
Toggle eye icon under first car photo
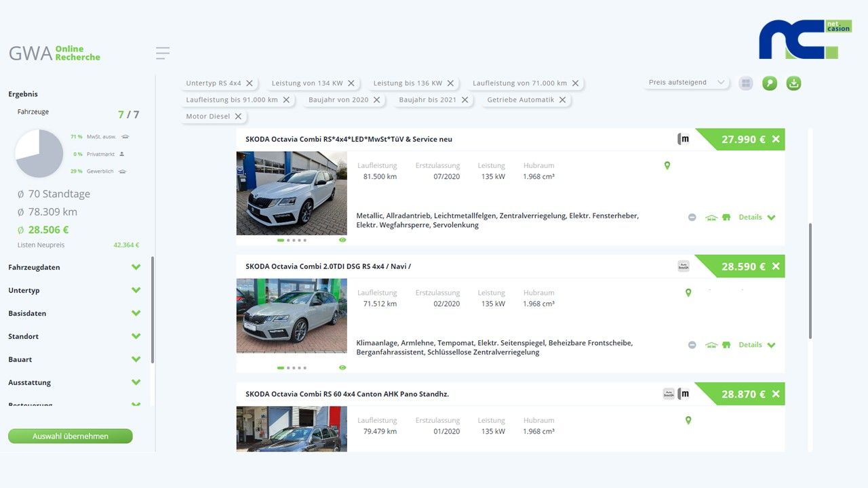342,240
